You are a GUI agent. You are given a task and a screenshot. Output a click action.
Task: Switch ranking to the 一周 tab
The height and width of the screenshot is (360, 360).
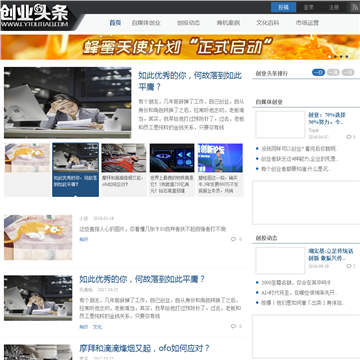(333, 72)
